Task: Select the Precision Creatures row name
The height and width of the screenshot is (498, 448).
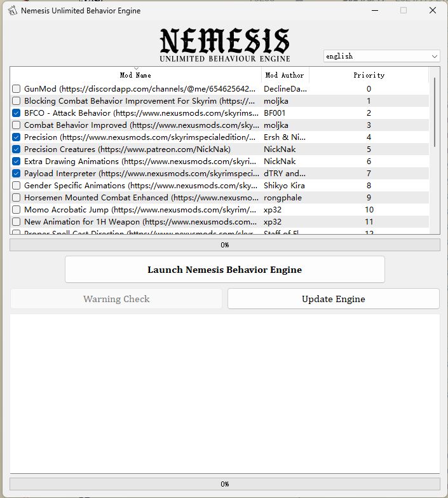Action: coord(127,149)
